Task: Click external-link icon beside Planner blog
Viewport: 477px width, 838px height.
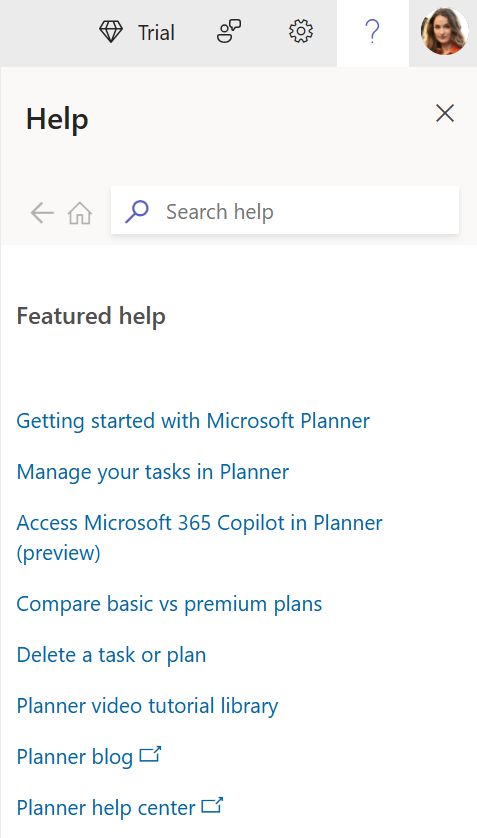Action: (x=150, y=755)
